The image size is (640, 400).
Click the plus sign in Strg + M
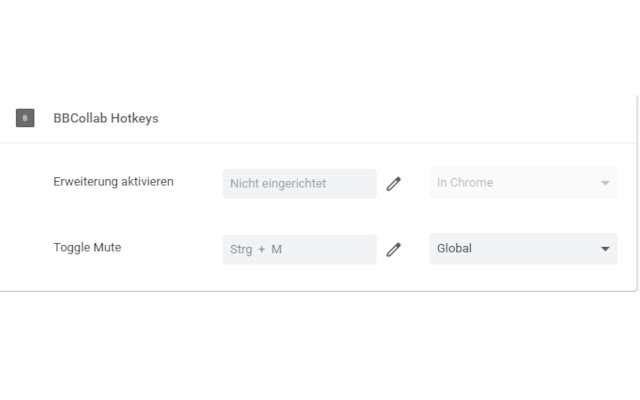[261, 249]
